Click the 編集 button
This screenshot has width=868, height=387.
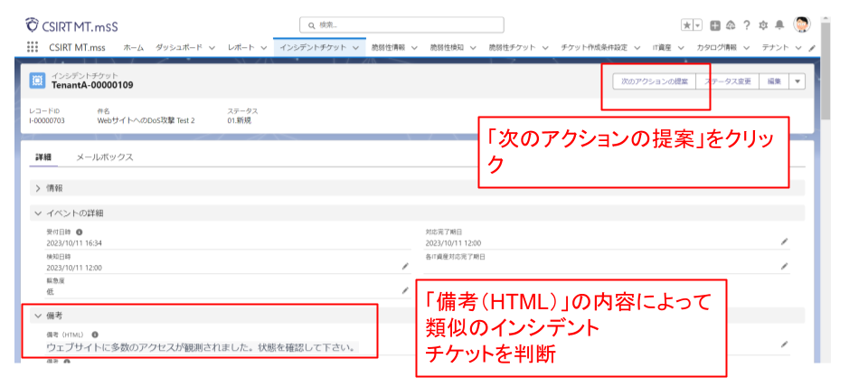click(x=773, y=81)
